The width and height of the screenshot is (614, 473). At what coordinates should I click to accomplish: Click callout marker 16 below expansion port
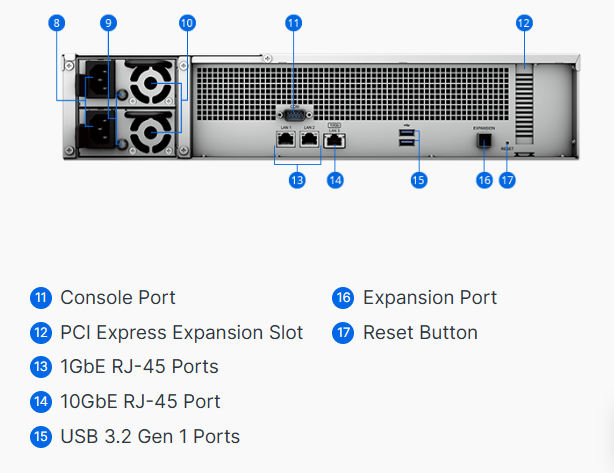484,180
